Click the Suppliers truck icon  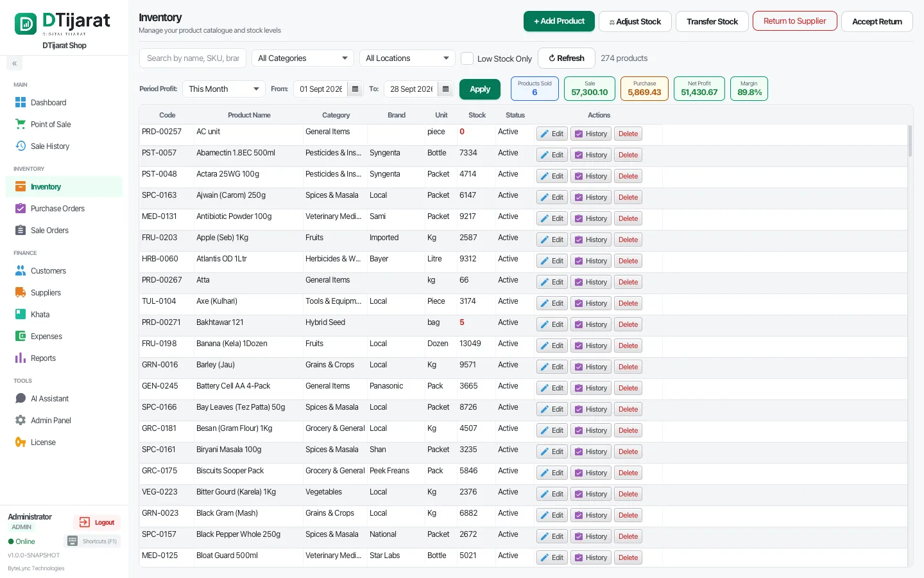tap(21, 292)
